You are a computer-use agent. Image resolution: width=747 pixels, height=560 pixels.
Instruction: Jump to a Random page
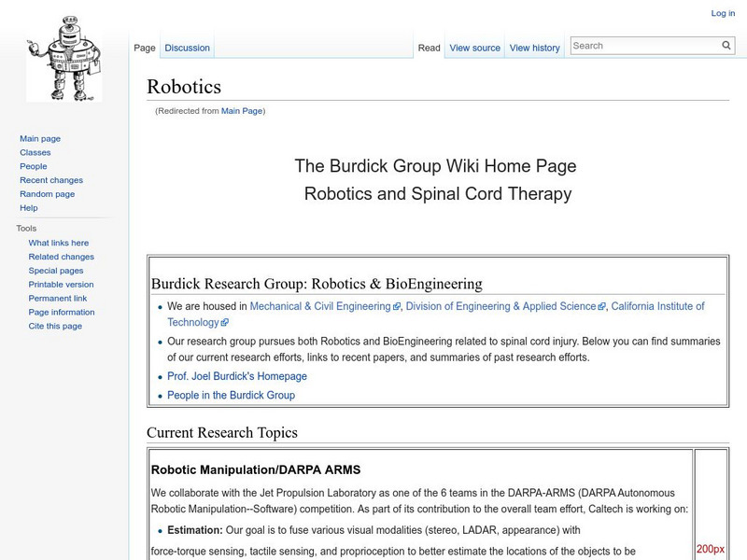[47, 194]
